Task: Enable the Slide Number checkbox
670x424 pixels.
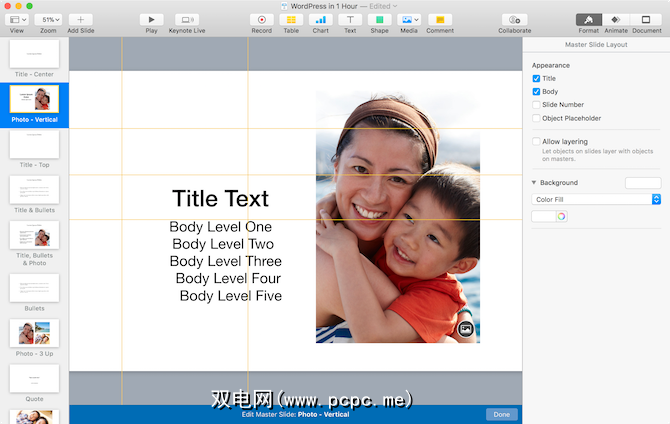Action: tap(537, 105)
